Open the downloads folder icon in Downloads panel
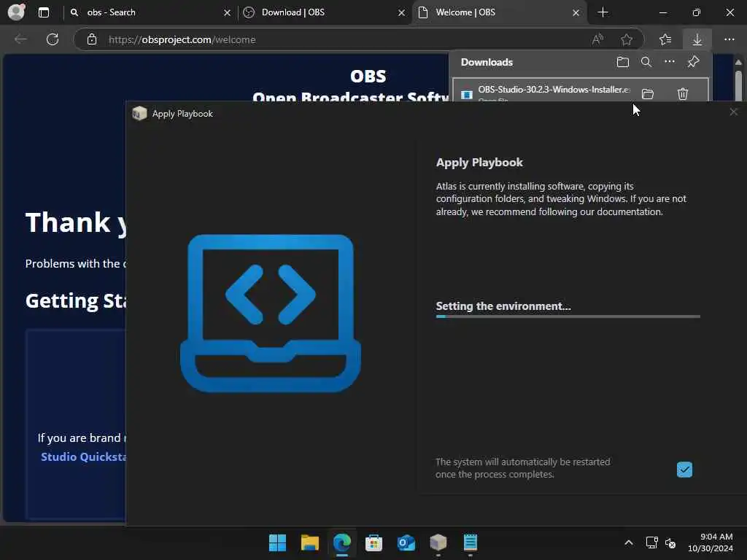Viewport: 747px width, 560px height. tap(623, 62)
